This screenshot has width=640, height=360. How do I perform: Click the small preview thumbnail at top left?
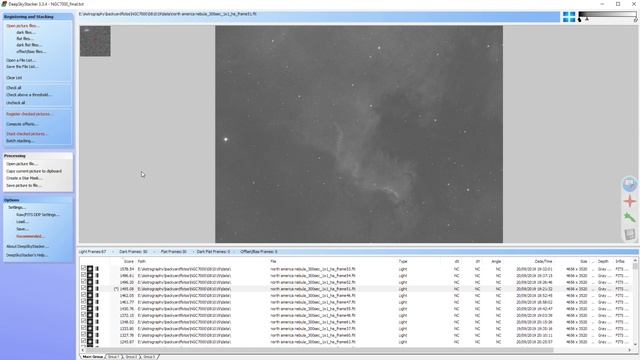[x=95, y=41]
